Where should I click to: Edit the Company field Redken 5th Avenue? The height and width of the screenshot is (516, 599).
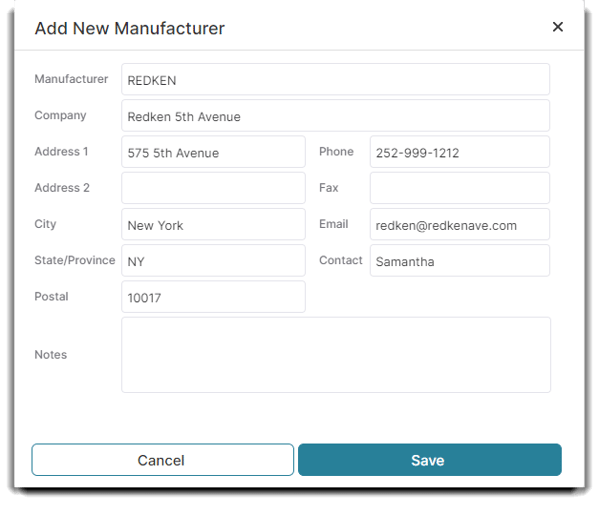[x=335, y=116]
